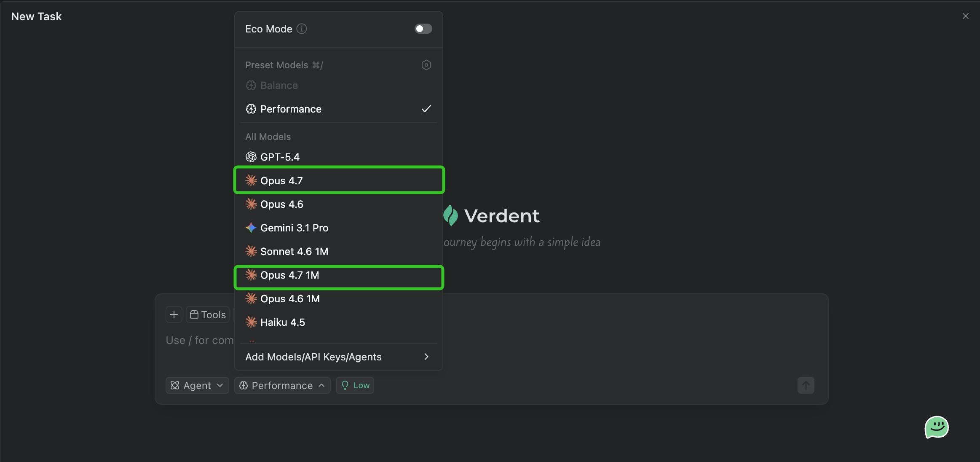This screenshot has height=462, width=980.
Task: Click the Eco Mode info icon
Action: tap(302, 29)
